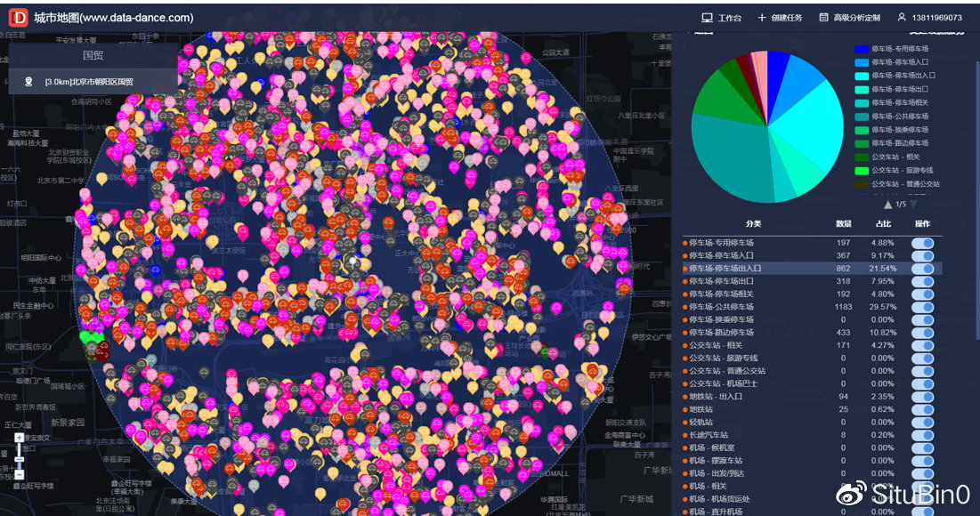The height and width of the screenshot is (516, 980).
Task: Go to next legend page with down triangle
Action: tap(913, 205)
